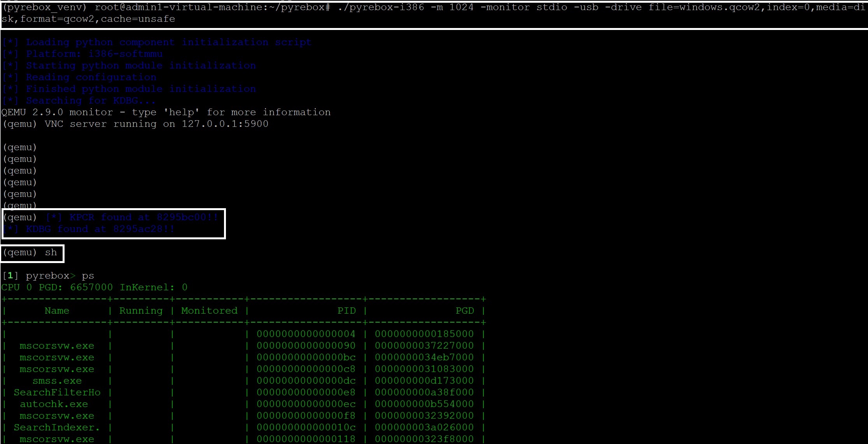Click the PGD column header

point(465,311)
